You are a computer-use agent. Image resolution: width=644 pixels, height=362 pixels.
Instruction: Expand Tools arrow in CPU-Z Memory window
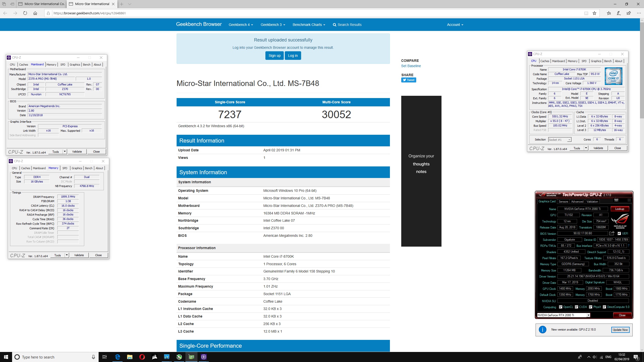pyautogui.click(x=67, y=255)
